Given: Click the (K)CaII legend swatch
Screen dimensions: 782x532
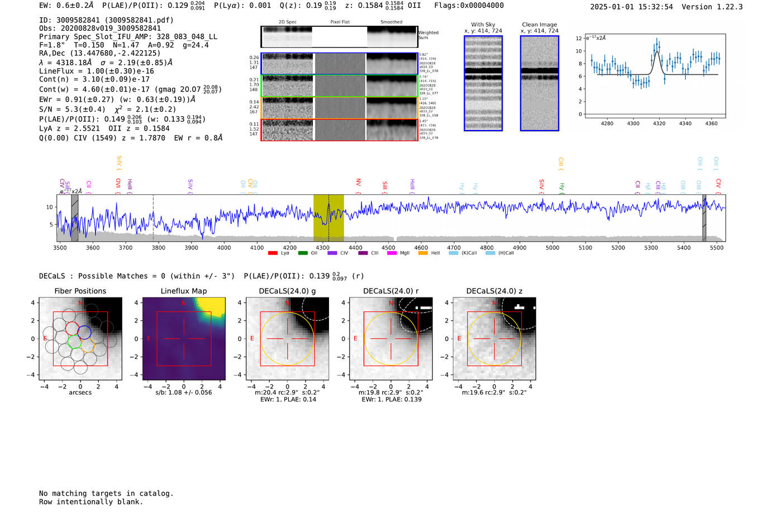Looking at the screenshot, I should point(454,253).
